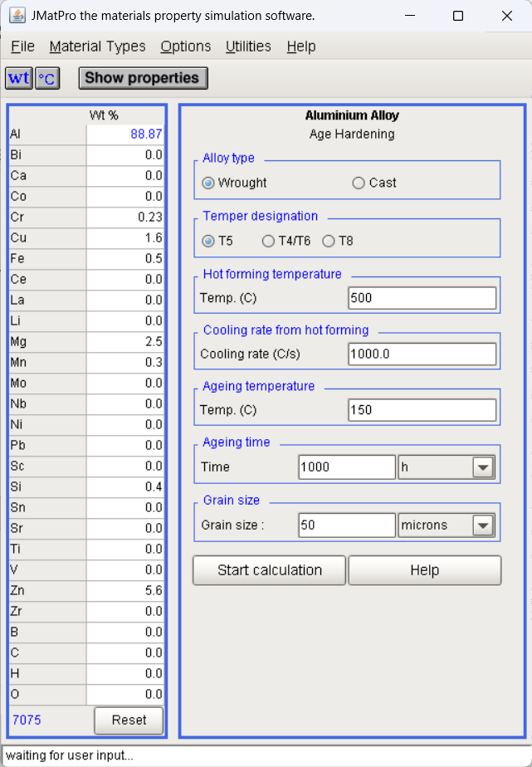
Task: Click the C weight percent cell
Action: click(125, 653)
